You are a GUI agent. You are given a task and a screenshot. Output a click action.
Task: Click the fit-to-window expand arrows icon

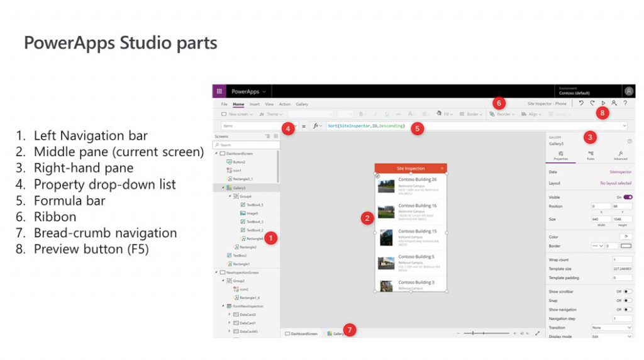pyautogui.click(x=537, y=334)
